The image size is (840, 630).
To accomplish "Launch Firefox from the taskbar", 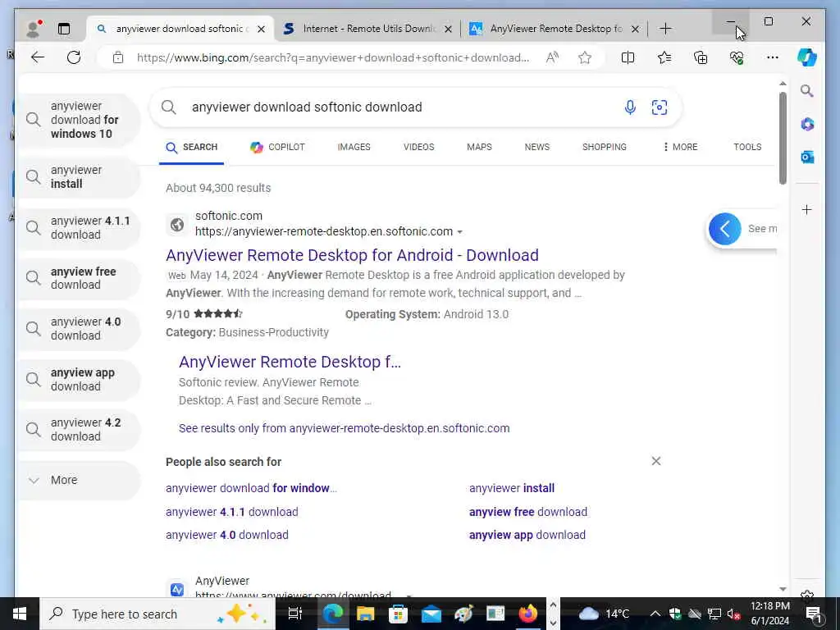I will [x=528, y=614].
